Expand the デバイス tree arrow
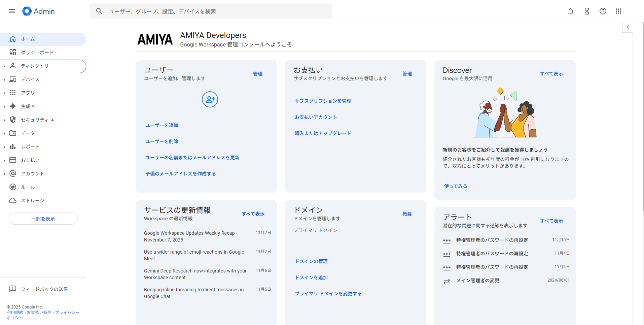The width and height of the screenshot is (644, 325). click(4, 80)
